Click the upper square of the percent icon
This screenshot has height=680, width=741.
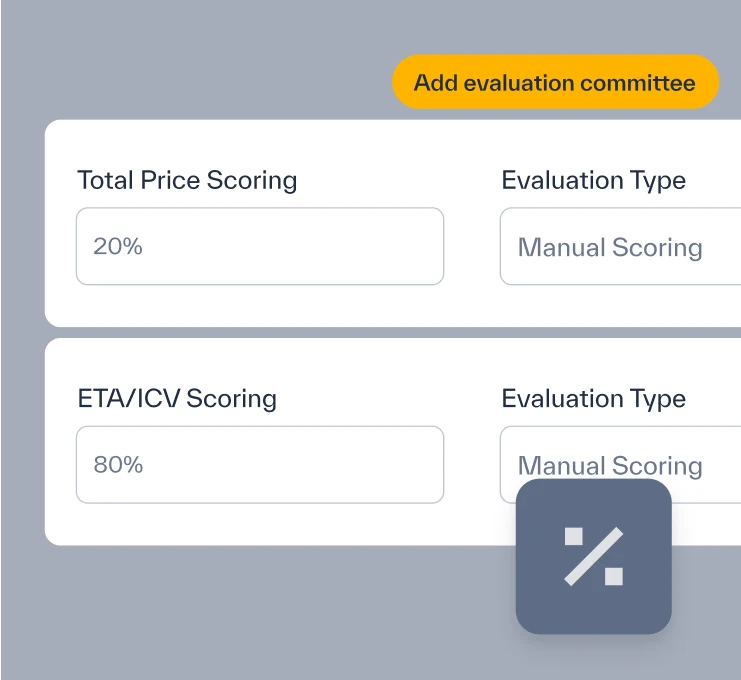click(574, 536)
